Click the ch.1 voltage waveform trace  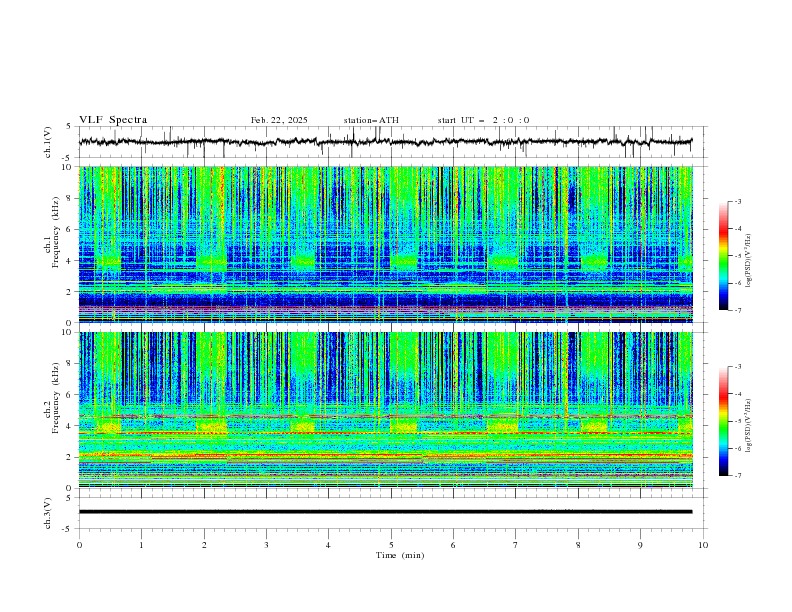[x=385, y=142]
